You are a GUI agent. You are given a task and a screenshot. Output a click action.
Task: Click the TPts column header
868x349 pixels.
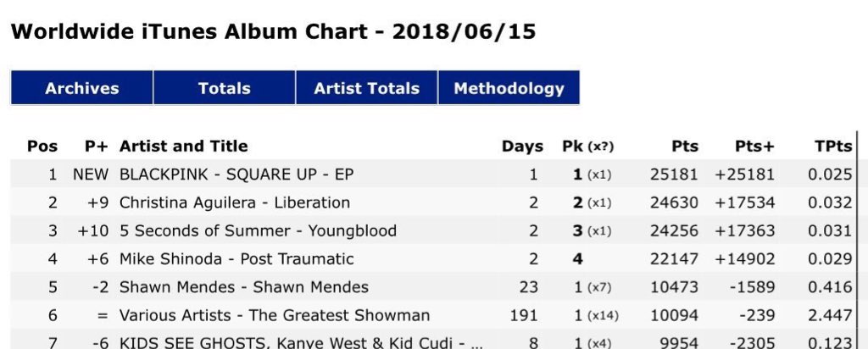pyautogui.click(x=832, y=146)
